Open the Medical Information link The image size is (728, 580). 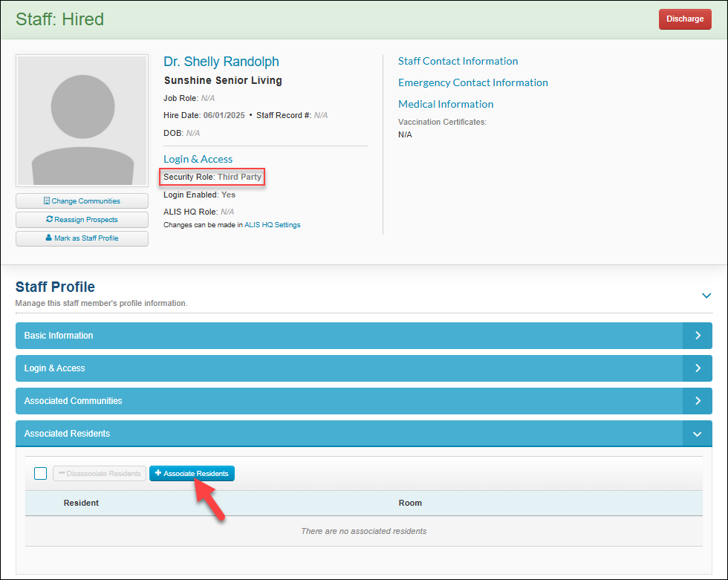tap(446, 104)
